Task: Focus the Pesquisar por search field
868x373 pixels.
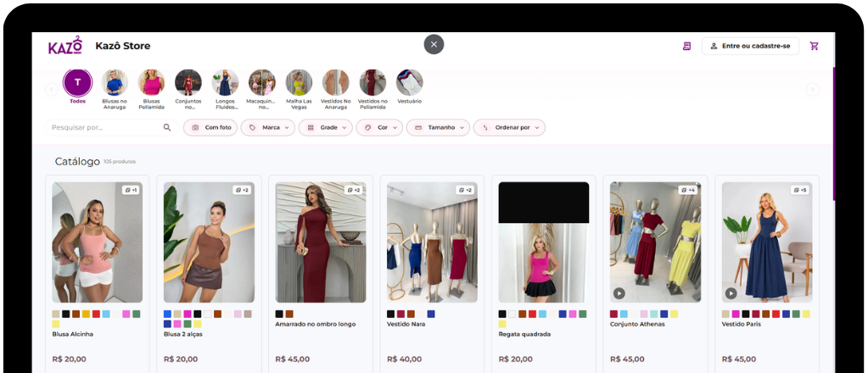Action: pyautogui.click(x=112, y=127)
